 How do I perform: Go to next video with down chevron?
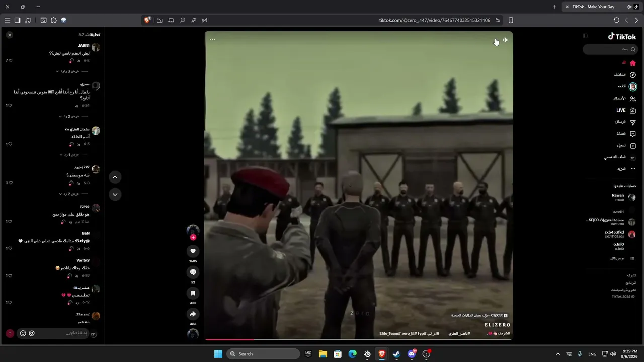pyautogui.click(x=115, y=194)
